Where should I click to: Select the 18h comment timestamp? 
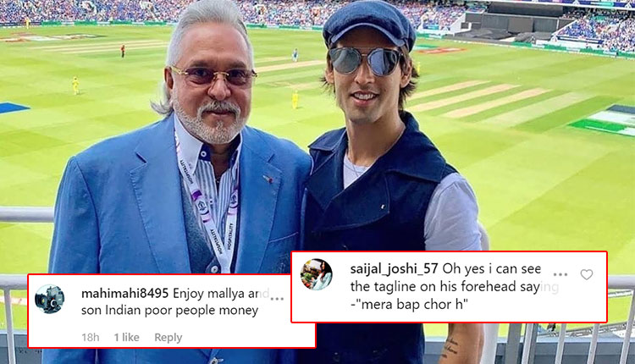pyautogui.click(x=91, y=337)
